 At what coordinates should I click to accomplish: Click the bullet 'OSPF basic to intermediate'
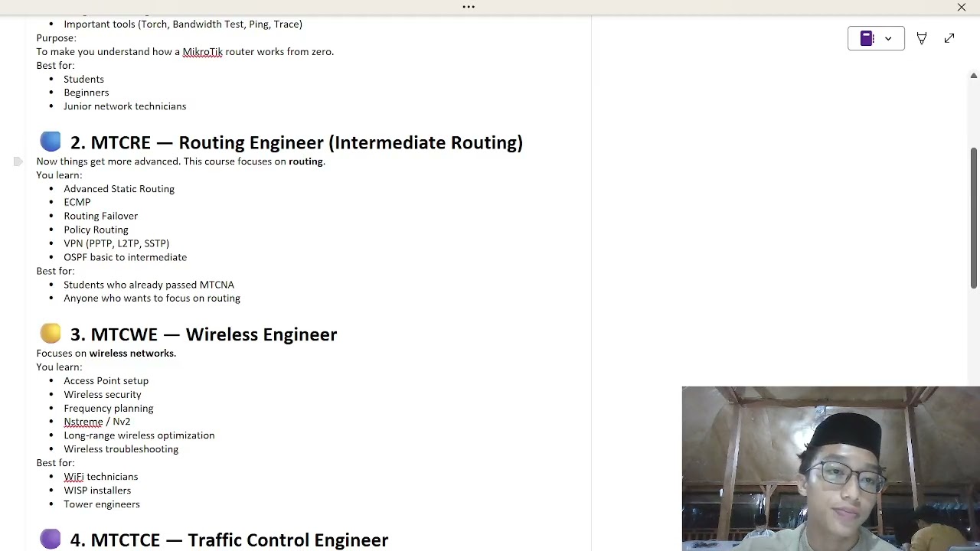pyautogui.click(x=125, y=257)
